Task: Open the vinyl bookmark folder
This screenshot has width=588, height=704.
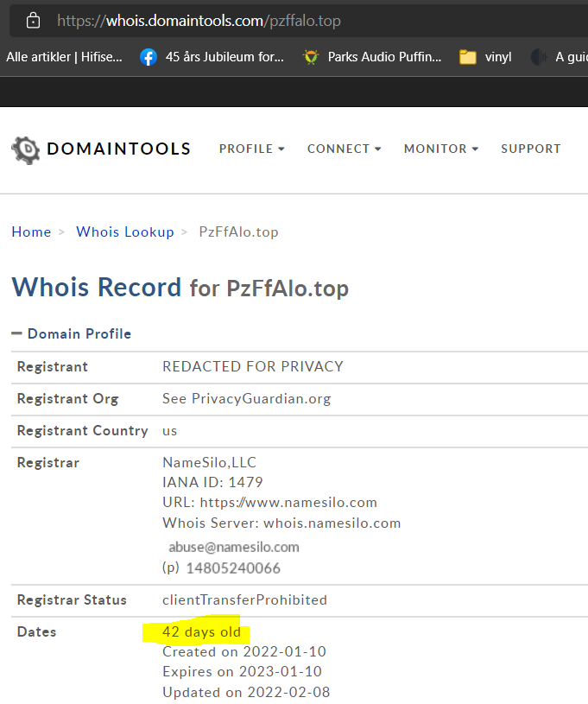Action: coord(498,57)
